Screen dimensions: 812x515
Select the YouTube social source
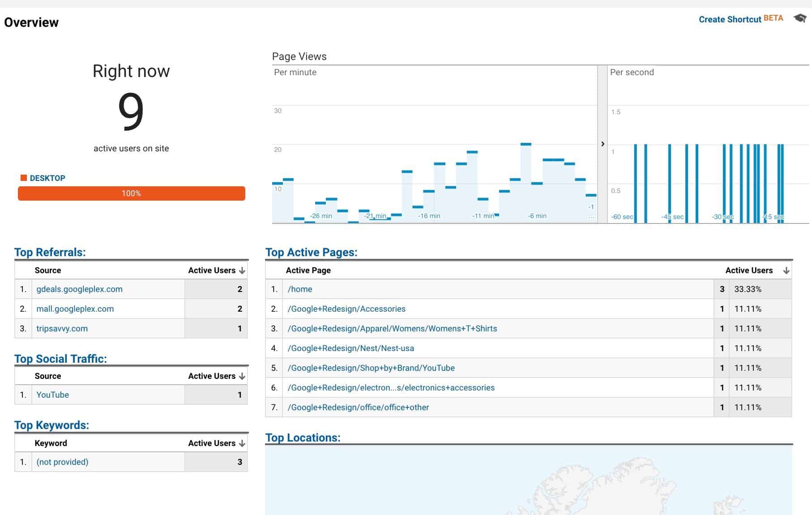click(x=52, y=395)
